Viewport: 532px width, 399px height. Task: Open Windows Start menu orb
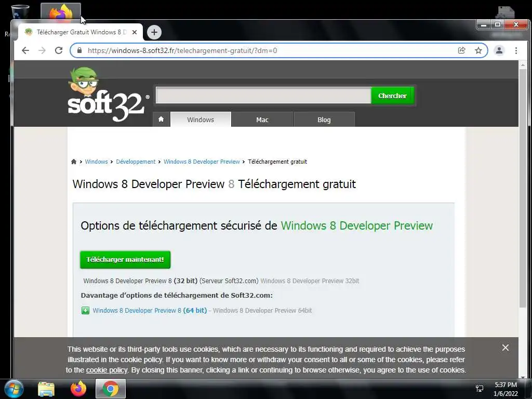tap(14, 389)
